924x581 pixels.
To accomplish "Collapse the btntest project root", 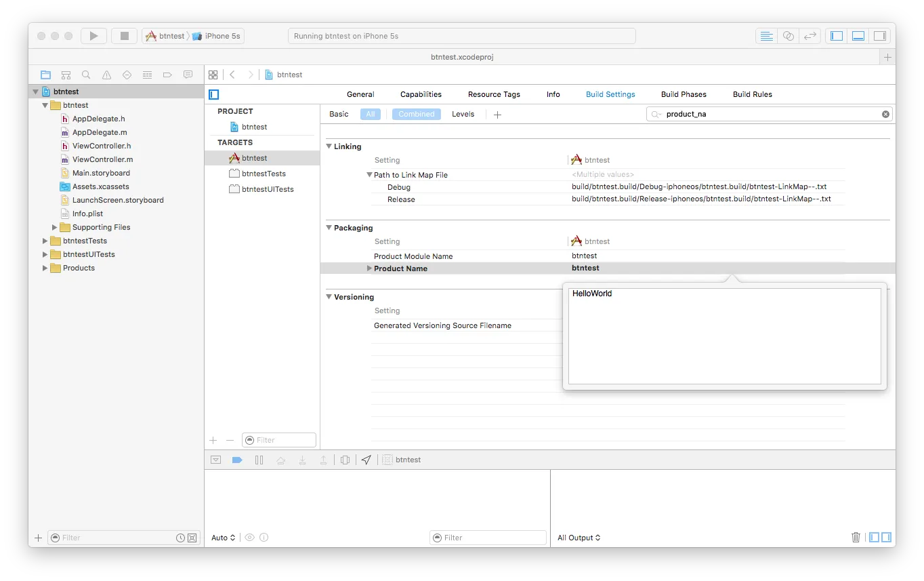I will tap(35, 92).
